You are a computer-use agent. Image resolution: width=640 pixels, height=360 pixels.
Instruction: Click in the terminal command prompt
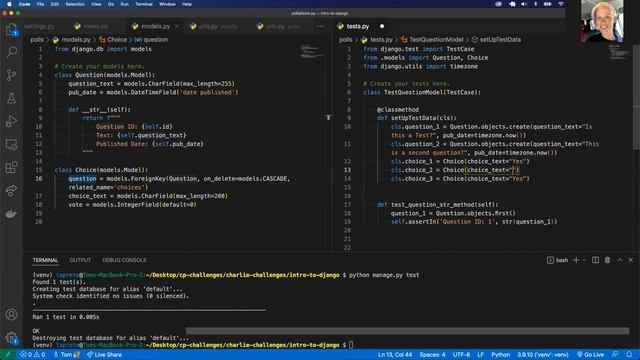tap(351, 345)
